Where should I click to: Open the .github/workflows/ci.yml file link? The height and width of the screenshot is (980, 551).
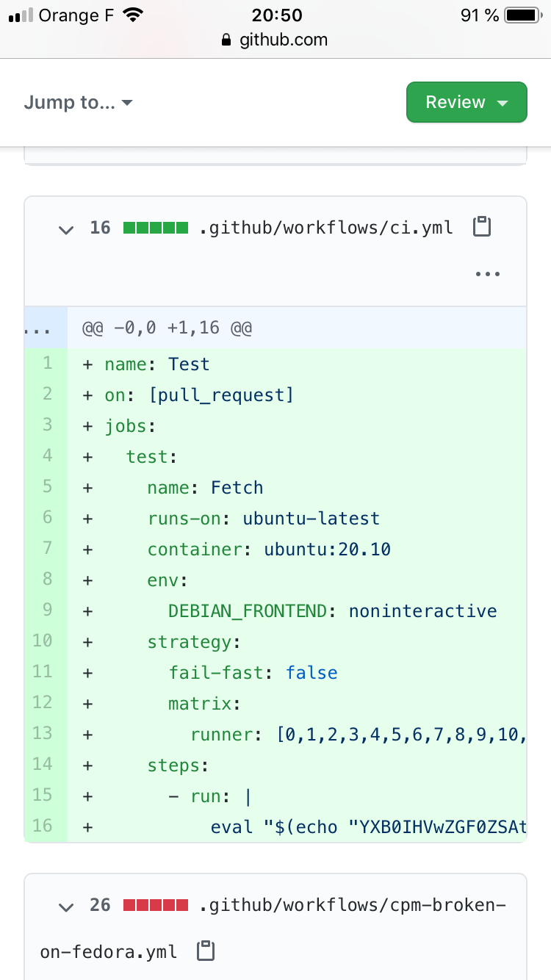pyautogui.click(x=326, y=228)
